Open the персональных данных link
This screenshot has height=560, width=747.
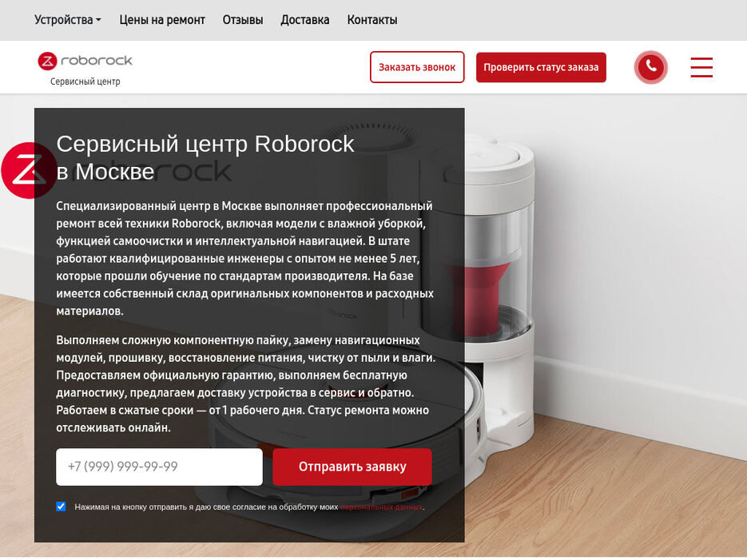tap(381, 507)
